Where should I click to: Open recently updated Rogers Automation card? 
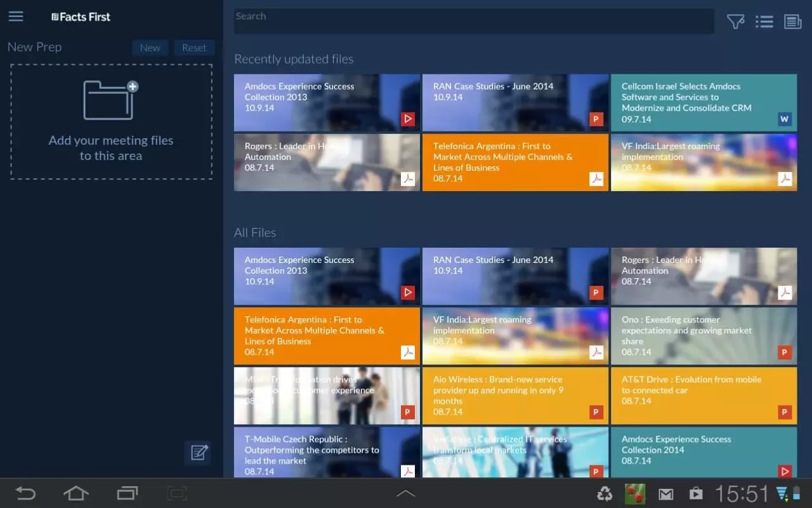point(327,163)
